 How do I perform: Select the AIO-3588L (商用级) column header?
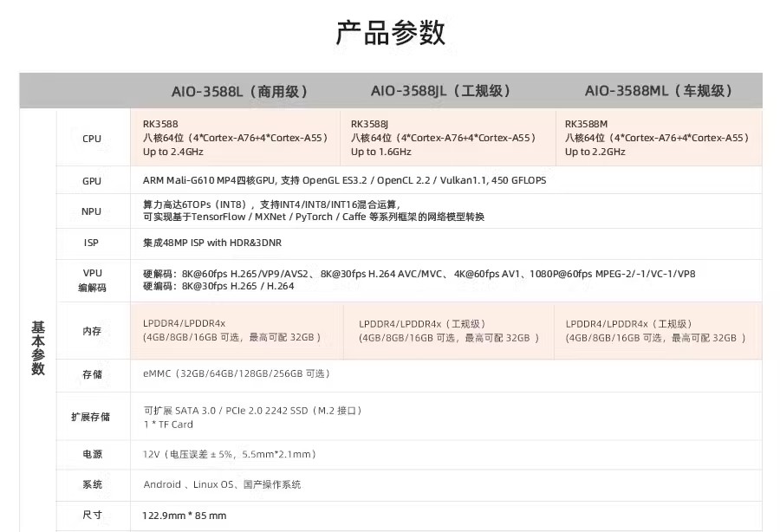[x=239, y=91]
